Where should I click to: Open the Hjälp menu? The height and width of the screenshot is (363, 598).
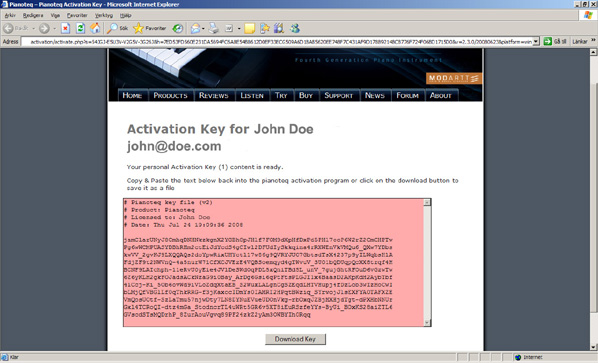click(125, 15)
